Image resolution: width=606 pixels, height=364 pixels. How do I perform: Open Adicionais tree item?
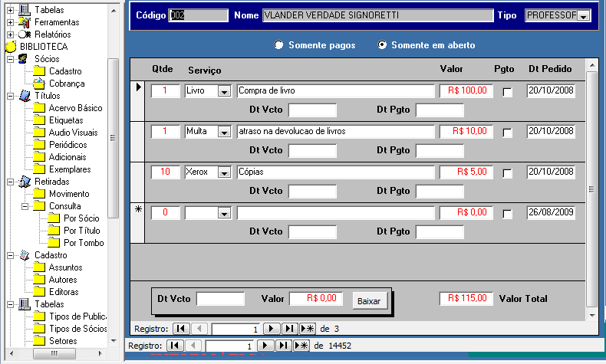click(x=68, y=157)
